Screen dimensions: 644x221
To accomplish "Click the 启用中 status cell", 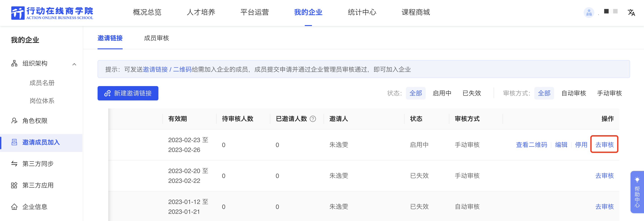I will 419,145.
